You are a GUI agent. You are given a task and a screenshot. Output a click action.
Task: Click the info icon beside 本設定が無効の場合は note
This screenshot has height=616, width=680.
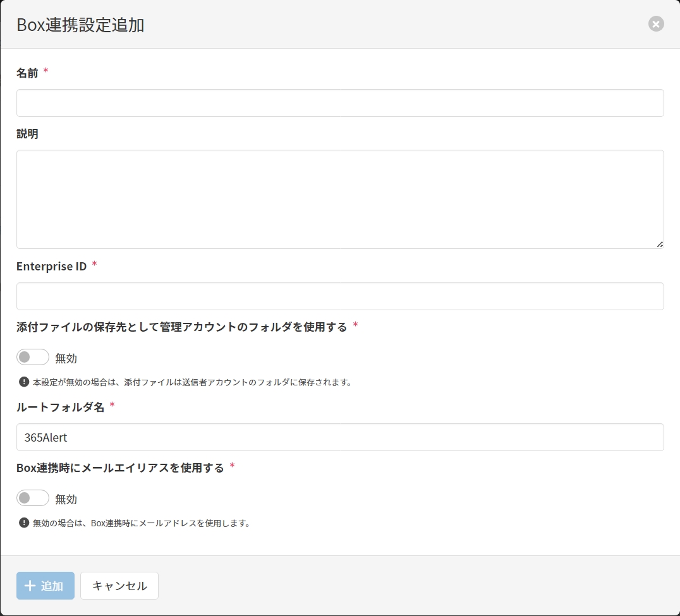pyautogui.click(x=24, y=382)
